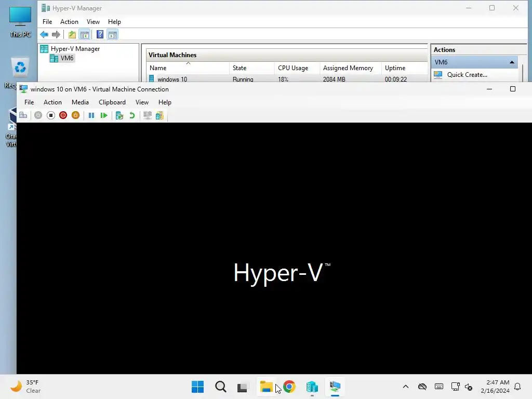This screenshot has width=532, height=399.
Task: Revert the VM with the green arrow
Action: pyautogui.click(x=132, y=115)
